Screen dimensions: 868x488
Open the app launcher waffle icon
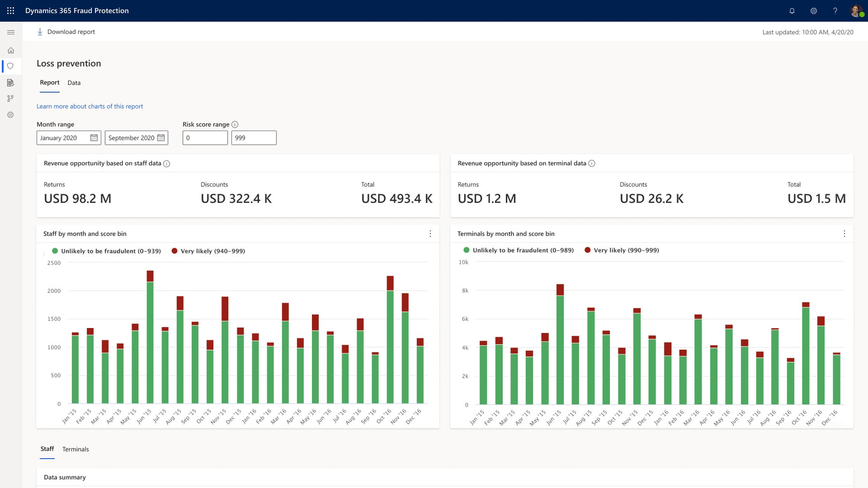11,11
